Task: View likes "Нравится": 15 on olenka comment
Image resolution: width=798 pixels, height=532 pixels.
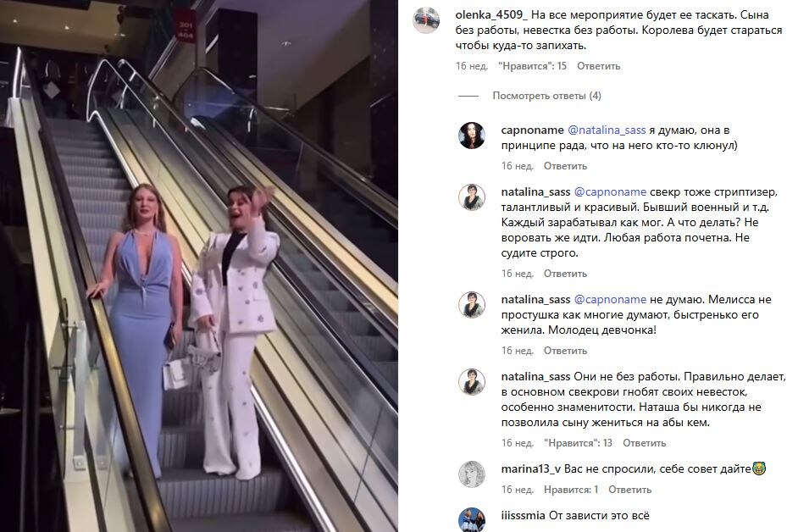Action: click(x=532, y=66)
